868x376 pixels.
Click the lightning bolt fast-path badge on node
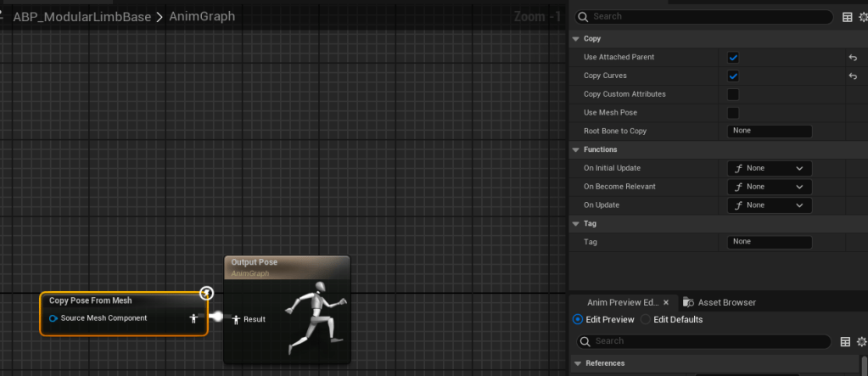pyautogui.click(x=206, y=294)
